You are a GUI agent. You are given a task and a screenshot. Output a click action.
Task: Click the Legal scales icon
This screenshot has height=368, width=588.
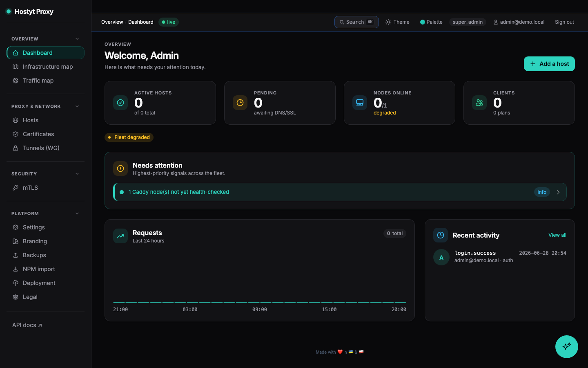[x=16, y=297]
